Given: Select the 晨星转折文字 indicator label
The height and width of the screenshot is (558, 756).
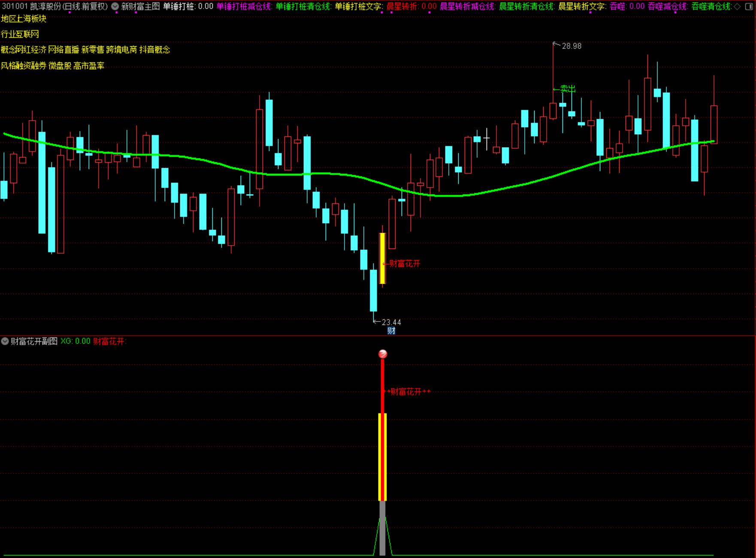Looking at the screenshot, I should coord(582,6).
